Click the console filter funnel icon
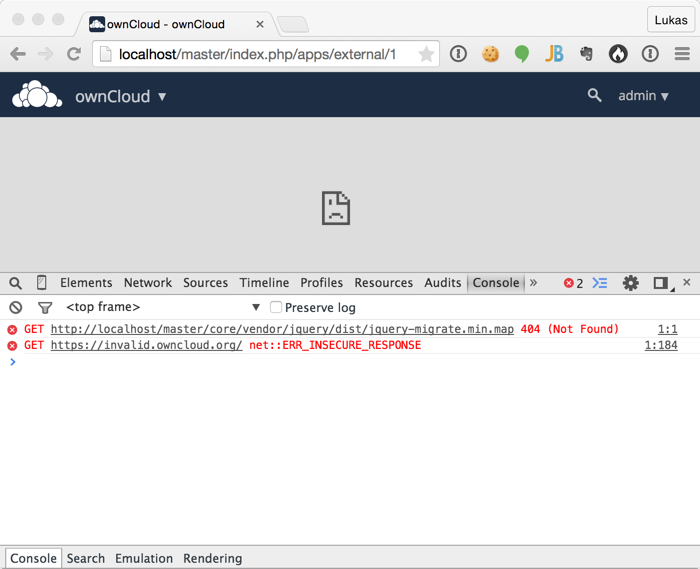This screenshot has height=569, width=700. point(45,308)
